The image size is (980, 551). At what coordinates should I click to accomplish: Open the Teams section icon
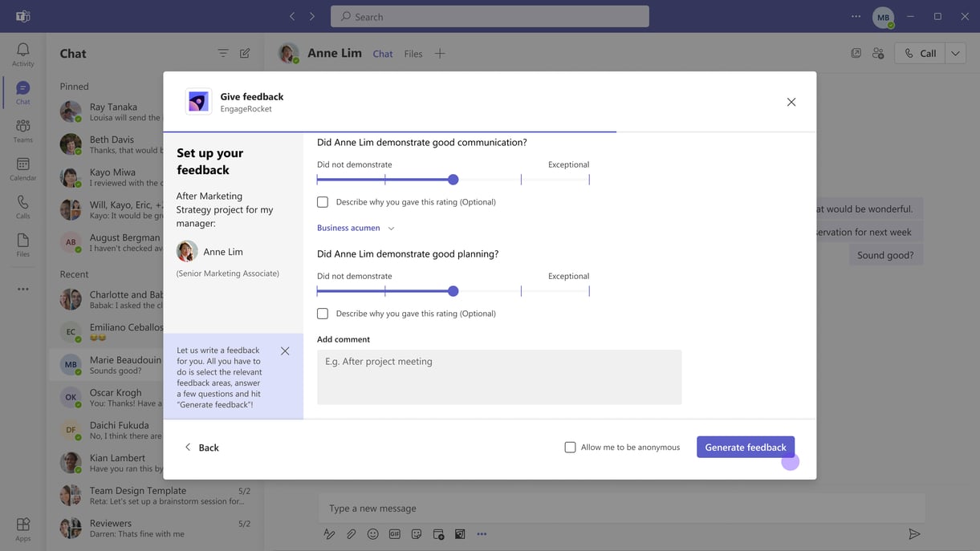22,130
